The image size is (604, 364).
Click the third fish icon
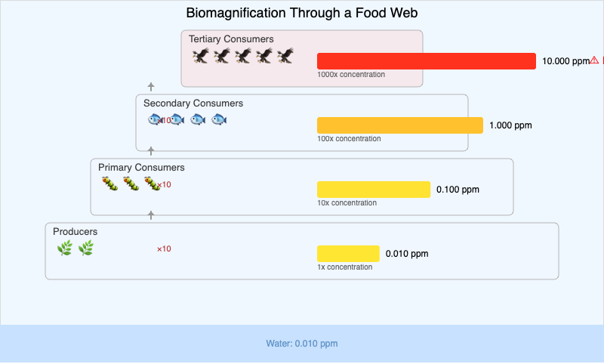tap(198, 120)
